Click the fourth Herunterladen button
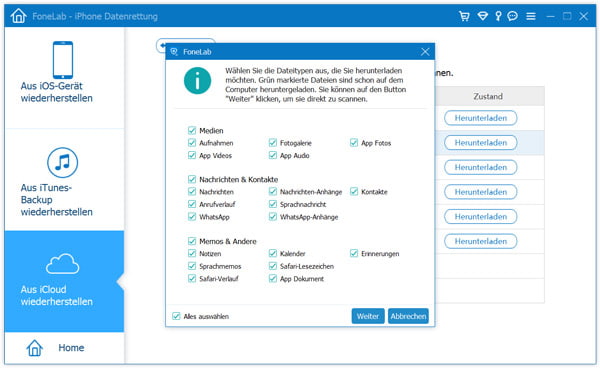The height and width of the screenshot is (368, 600). click(481, 192)
